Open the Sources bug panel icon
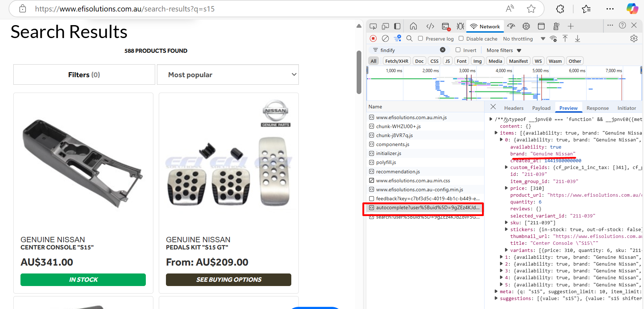The width and height of the screenshot is (644, 309). 460,26
